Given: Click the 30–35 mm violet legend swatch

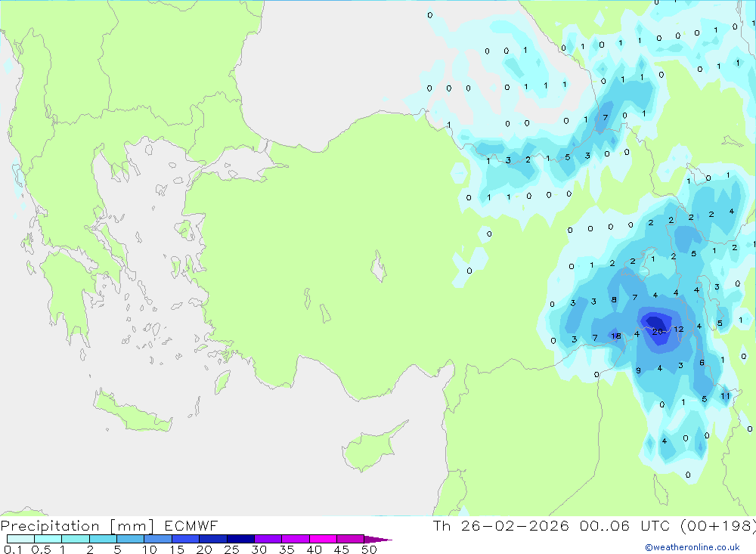Looking at the screenshot, I should coord(268,539).
